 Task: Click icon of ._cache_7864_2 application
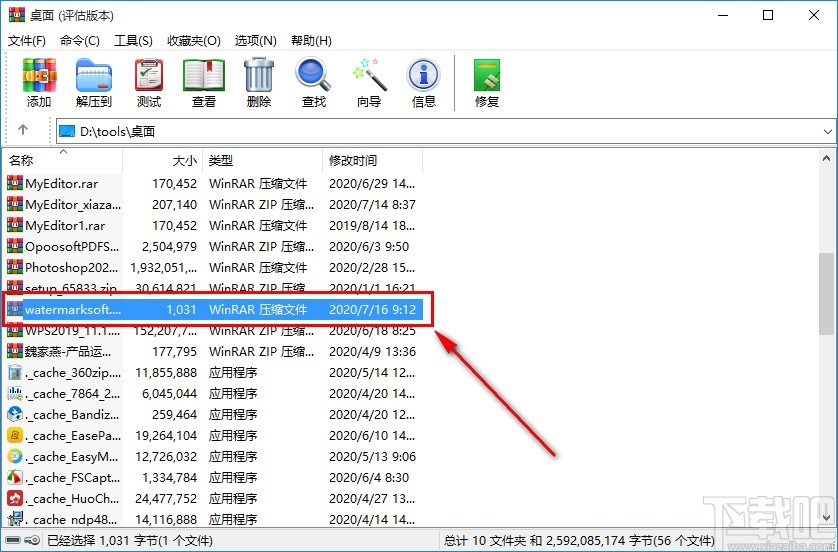point(15,393)
